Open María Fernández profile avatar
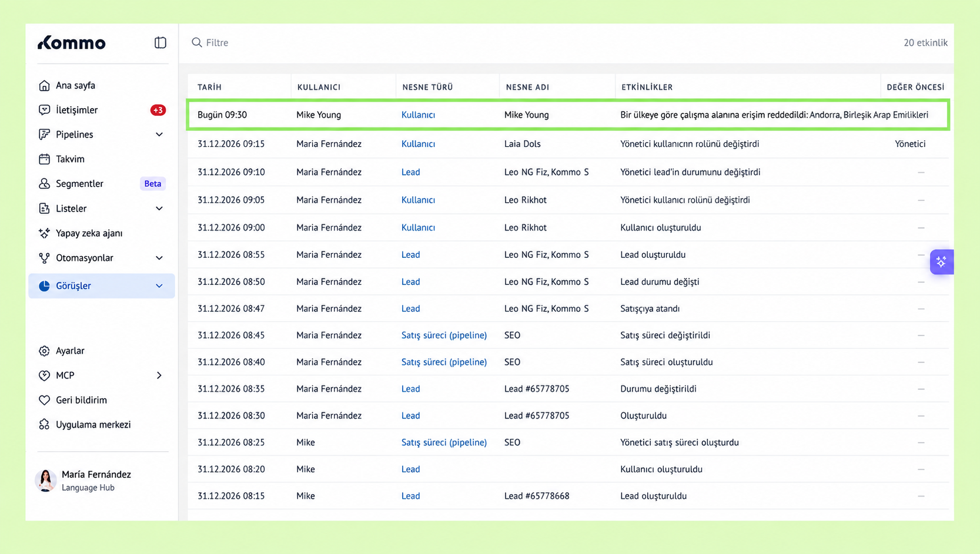The height and width of the screenshot is (554, 980). click(x=45, y=481)
